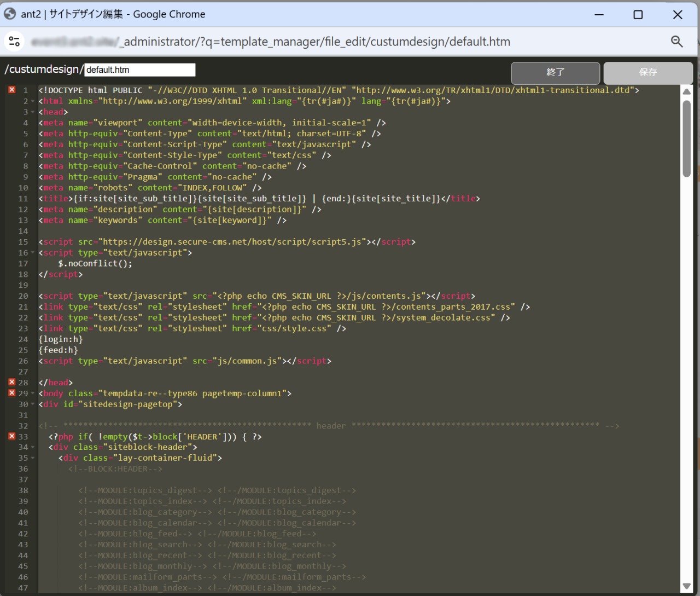Click the MODULE:topics_digest comment line
This screenshot has height=596, width=700.
tap(217, 490)
